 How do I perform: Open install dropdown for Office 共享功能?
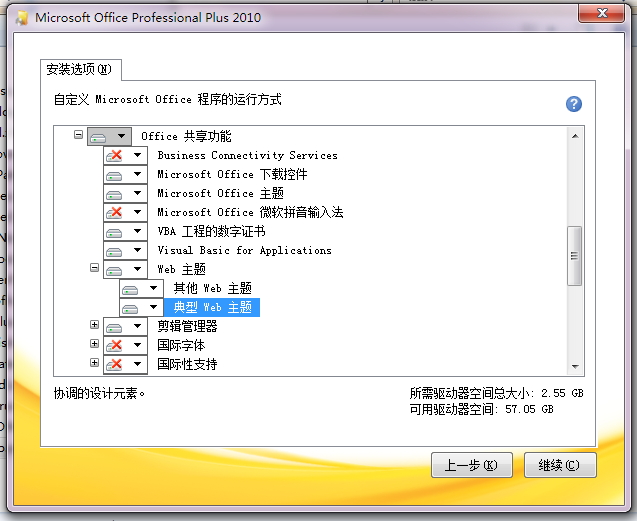click(x=109, y=137)
